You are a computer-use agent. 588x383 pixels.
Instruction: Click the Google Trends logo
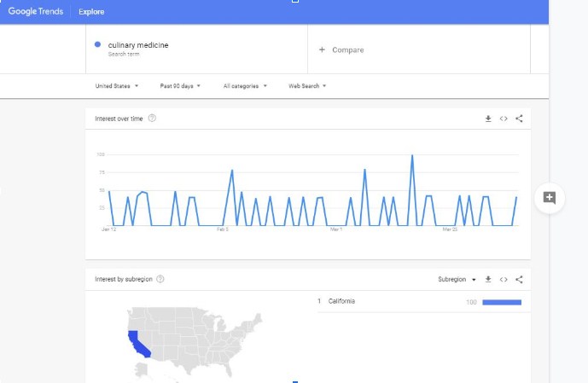coord(36,12)
